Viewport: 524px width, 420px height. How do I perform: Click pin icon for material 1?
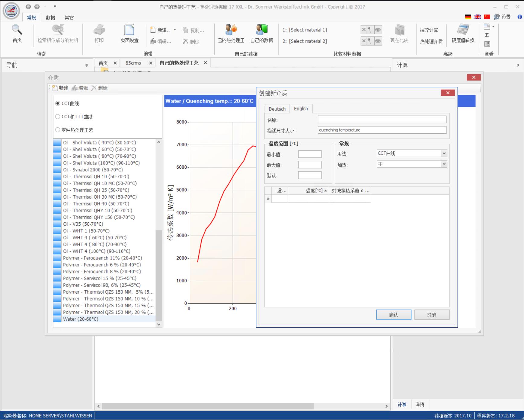click(x=369, y=30)
